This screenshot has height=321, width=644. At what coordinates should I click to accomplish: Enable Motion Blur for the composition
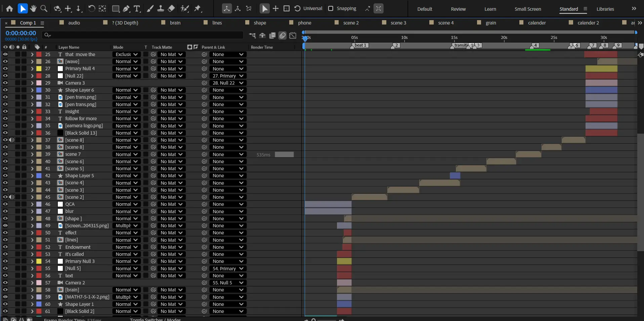(x=283, y=35)
